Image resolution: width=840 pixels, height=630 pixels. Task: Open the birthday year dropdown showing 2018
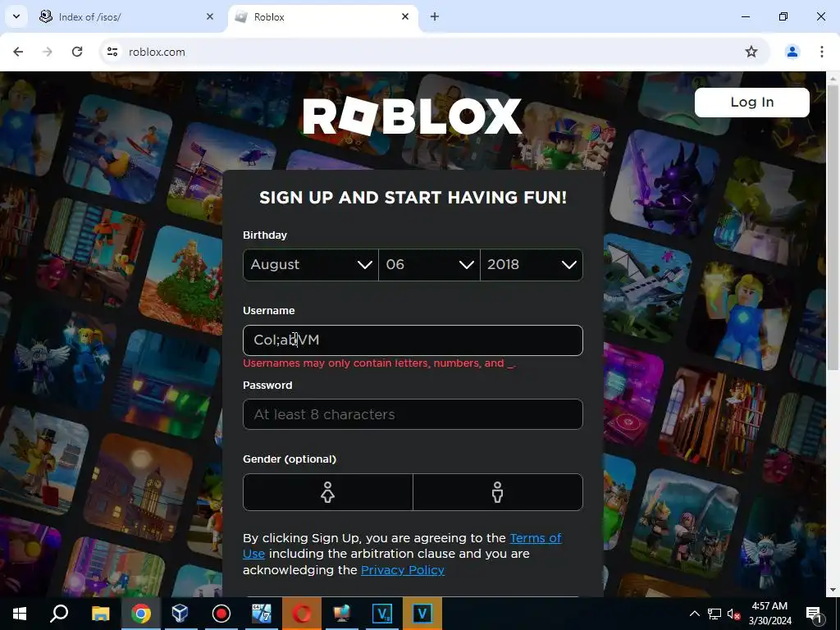pos(532,265)
